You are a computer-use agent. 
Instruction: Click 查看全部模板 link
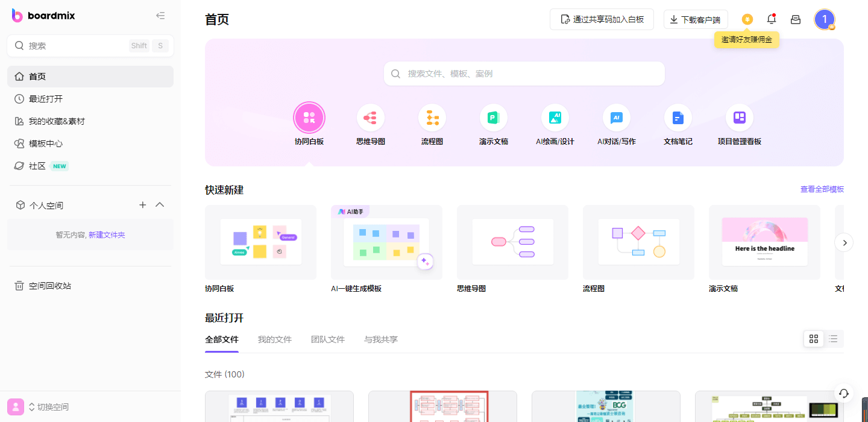tap(822, 189)
